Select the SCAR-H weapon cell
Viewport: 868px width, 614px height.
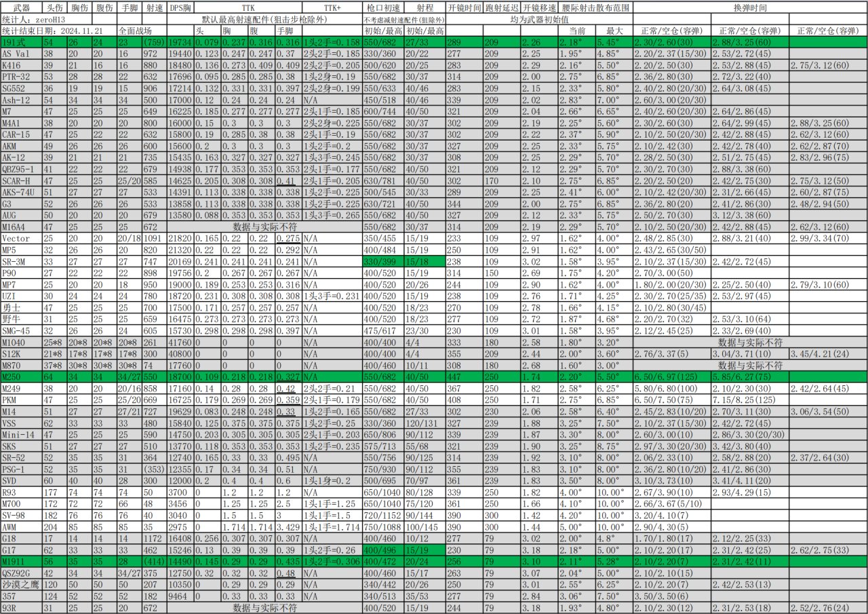[20, 180]
